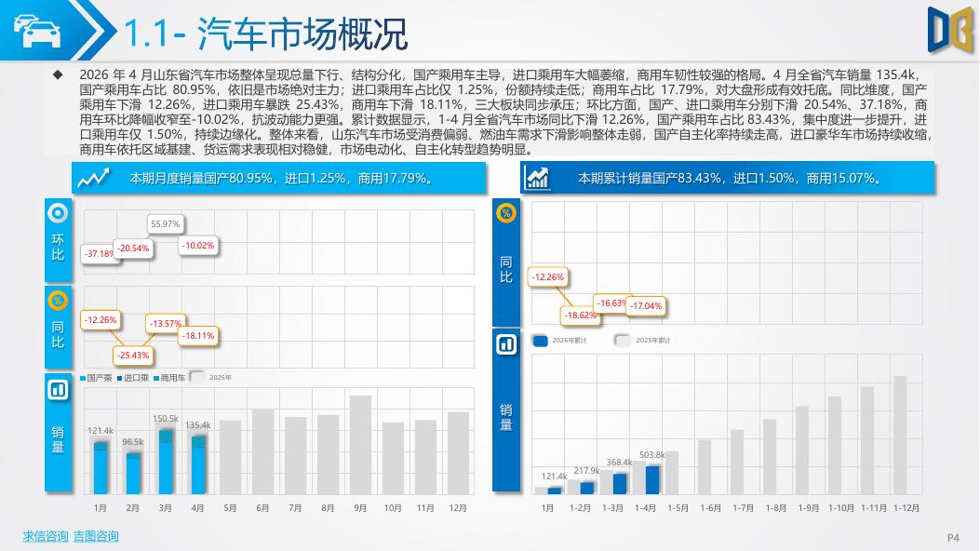980x551 pixels.
Task: Click the -20.54% data label
Action: (x=133, y=249)
